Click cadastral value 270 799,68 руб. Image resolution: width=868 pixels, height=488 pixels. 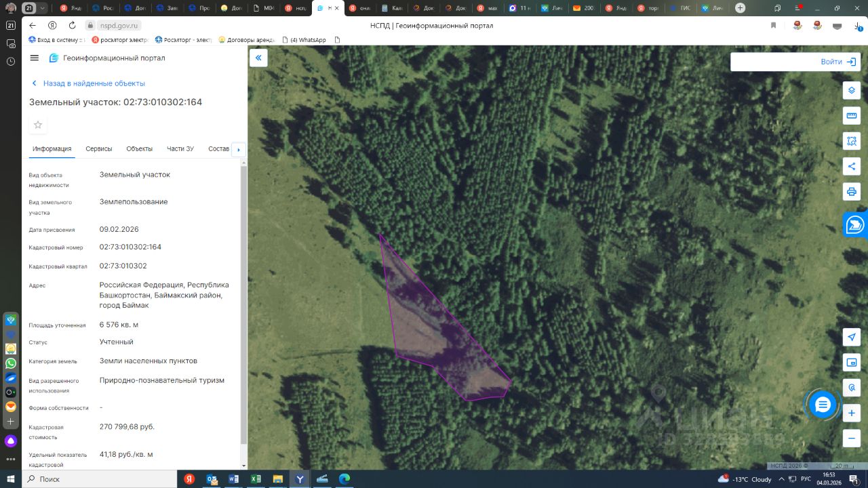pos(127,427)
